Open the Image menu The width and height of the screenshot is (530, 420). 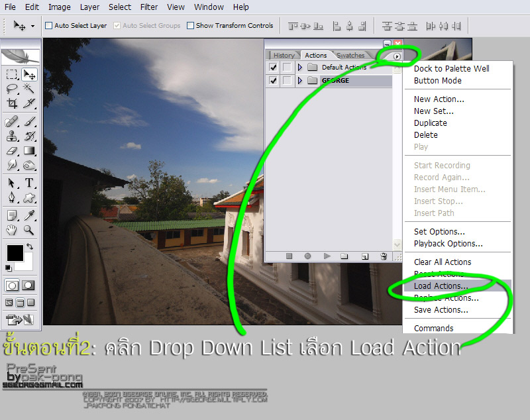pos(59,7)
